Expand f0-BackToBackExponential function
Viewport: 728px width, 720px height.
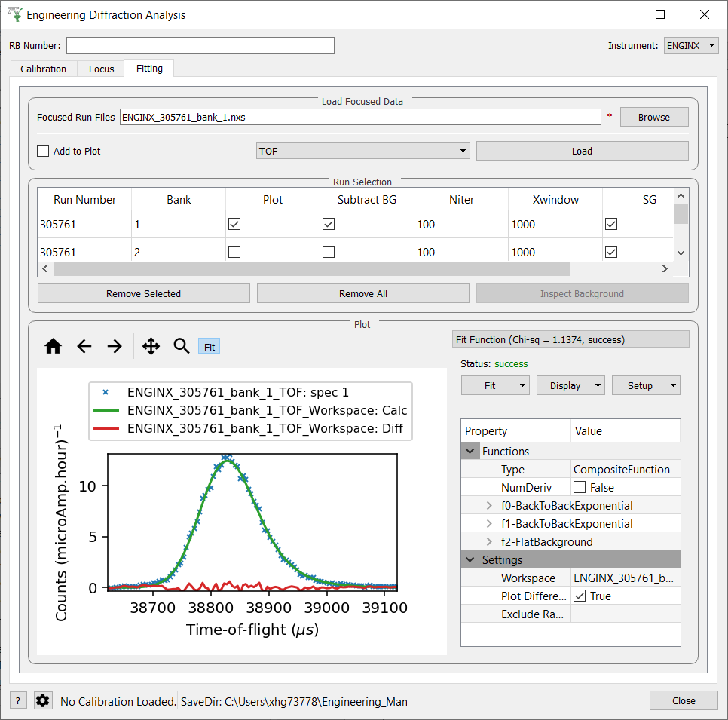(x=489, y=506)
